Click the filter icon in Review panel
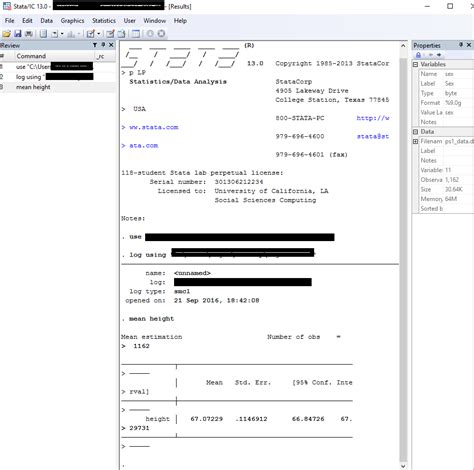Screen dimensions: 474x470 [95, 45]
